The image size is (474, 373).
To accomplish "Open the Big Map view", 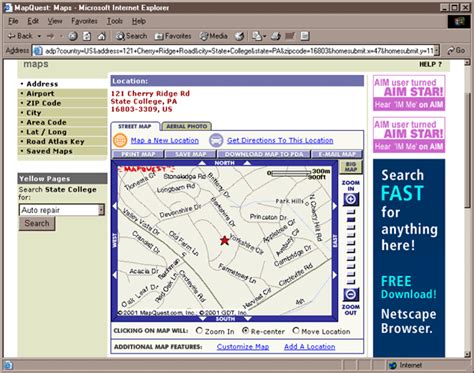I will [x=351, y=167].
